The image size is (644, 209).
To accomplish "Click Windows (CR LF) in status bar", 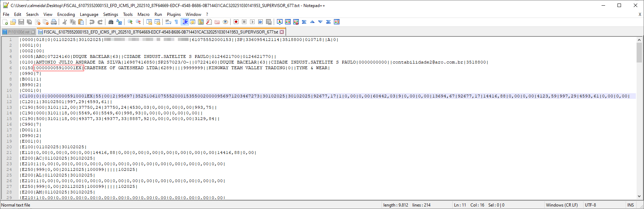I will coord(562,205).
